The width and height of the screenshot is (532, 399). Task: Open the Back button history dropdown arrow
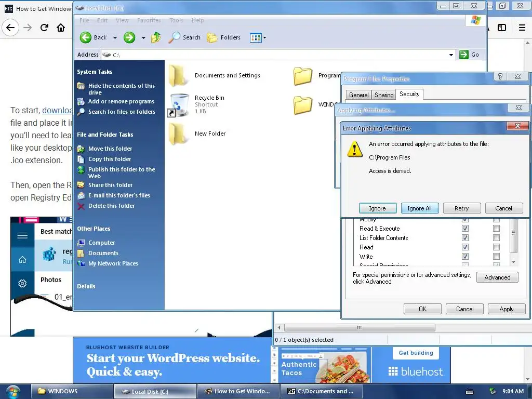pos(115,37)
